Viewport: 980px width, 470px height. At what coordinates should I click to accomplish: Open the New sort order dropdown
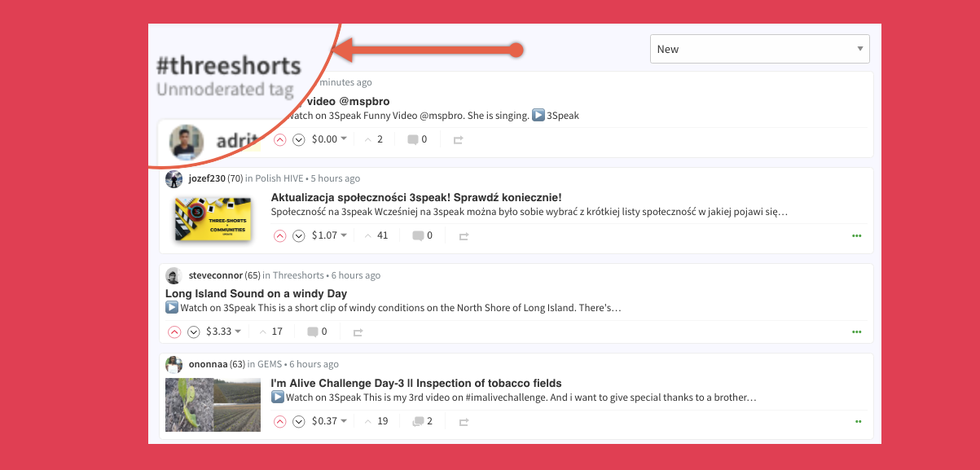tap(759, 49)
